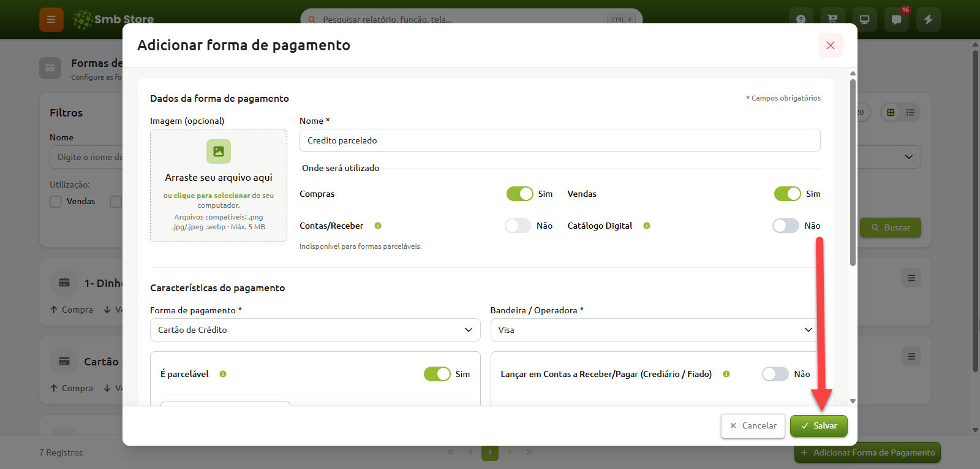Open the Forma de pagamento dropdown
Viewport: 980px width, 469px height.
tap(315, 330)
